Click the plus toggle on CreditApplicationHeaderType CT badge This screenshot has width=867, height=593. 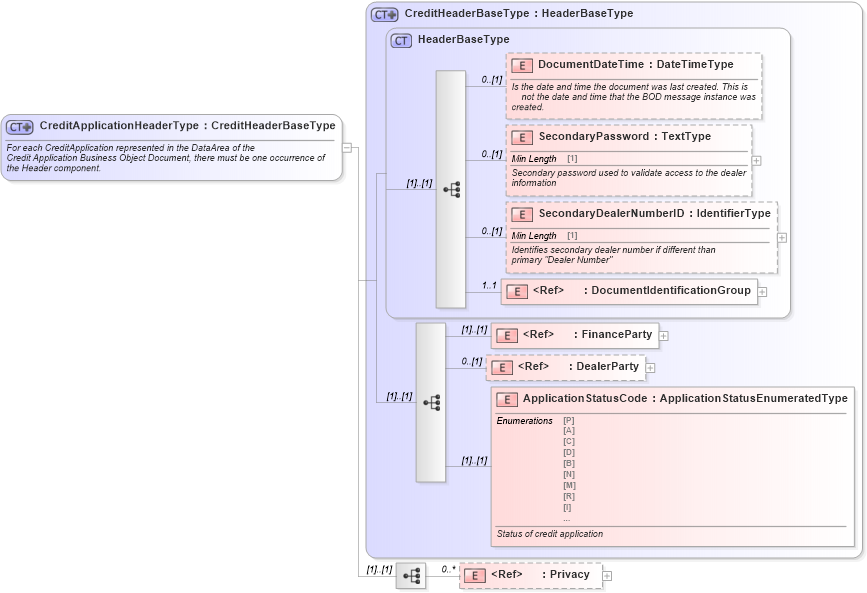click(x=26, y=125)
